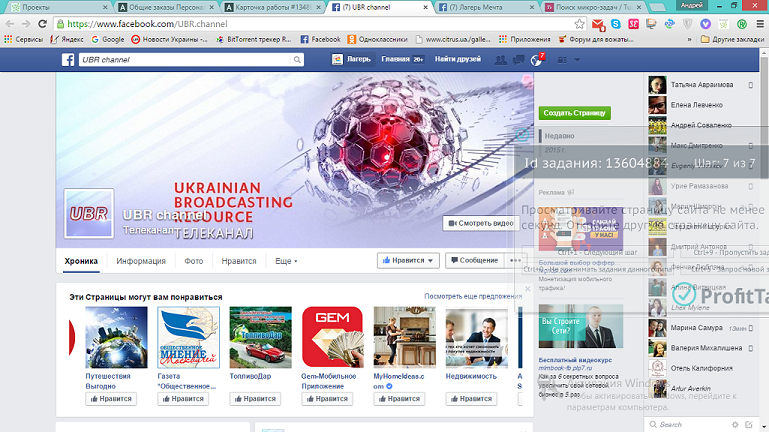Open the ТопливоДар page thumbnail
Image resolution: width=769 pixels, height=432 pixels.
[260, 337]
